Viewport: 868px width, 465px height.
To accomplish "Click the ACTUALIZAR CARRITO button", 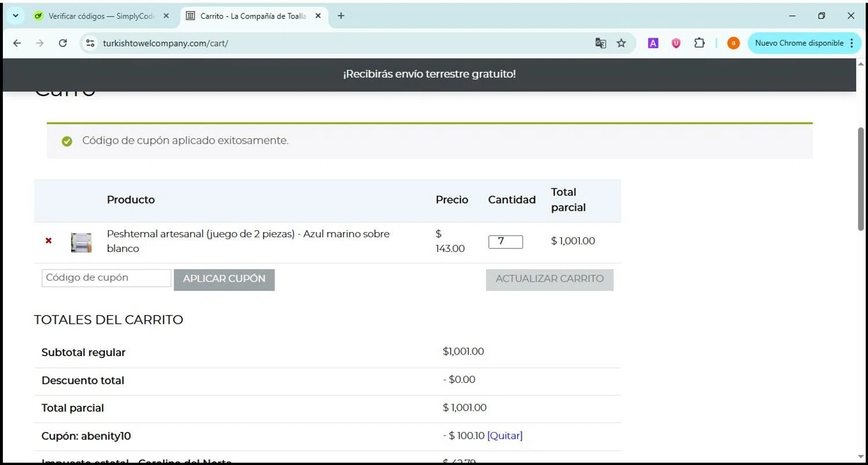I will click(x=550, y=279).
